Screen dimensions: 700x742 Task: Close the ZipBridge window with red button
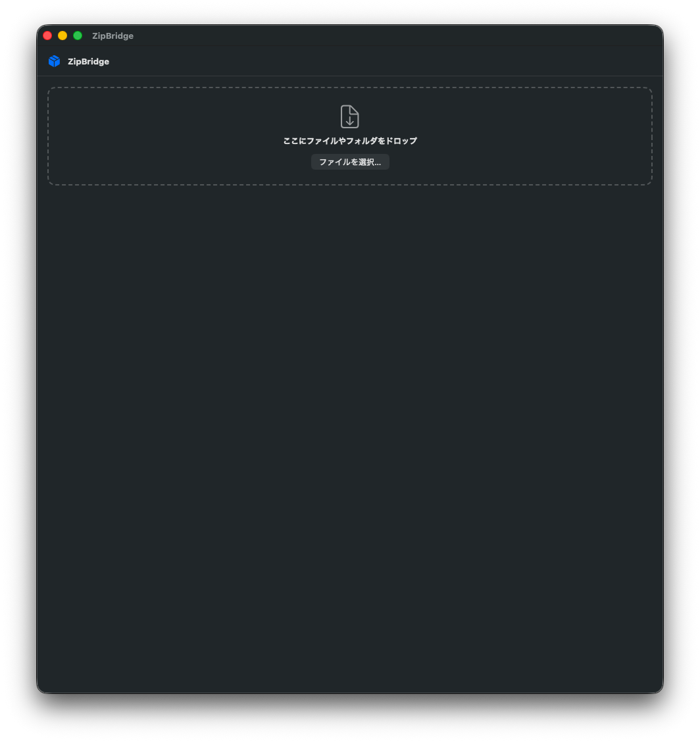tap(47, 36)
